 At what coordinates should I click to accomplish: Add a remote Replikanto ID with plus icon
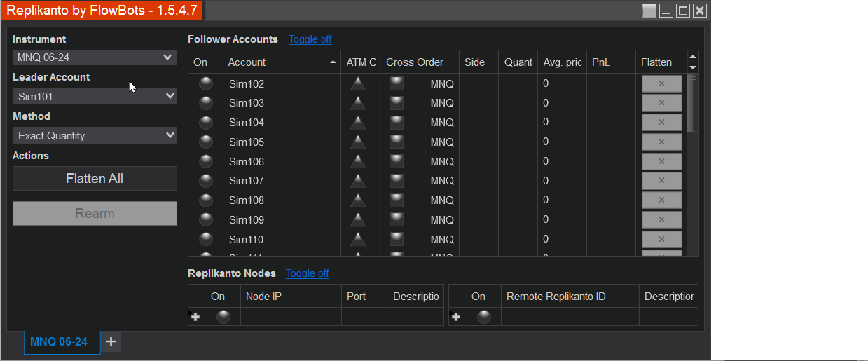pos(456,317)
